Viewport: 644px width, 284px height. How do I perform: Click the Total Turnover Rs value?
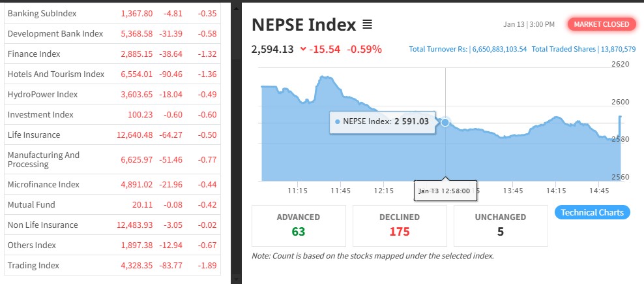pos(467,49)
